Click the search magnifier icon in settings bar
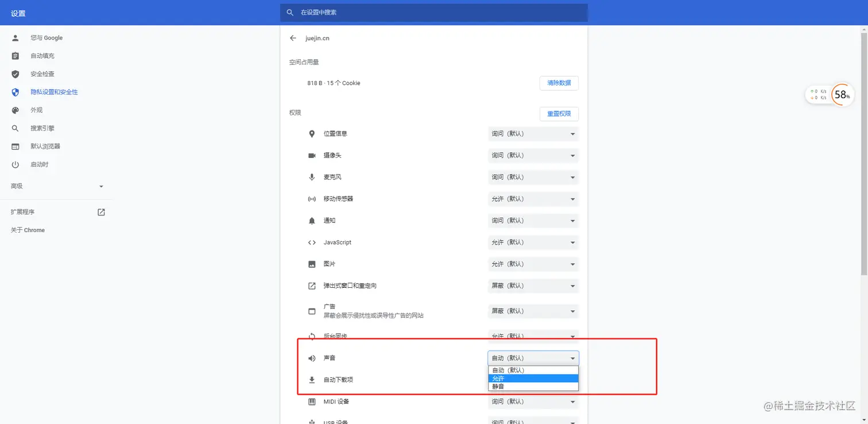The width and height of the screenshot is (868, 424). (290, 12)
